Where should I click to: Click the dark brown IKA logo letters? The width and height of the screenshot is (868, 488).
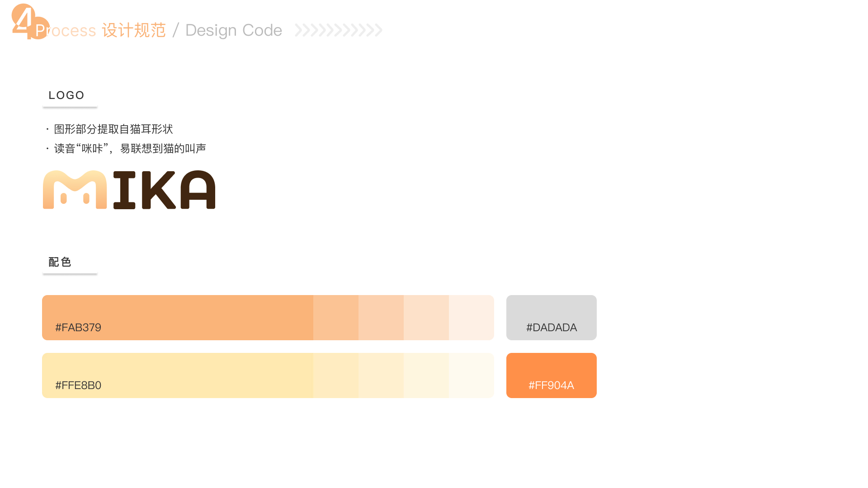point(164,190)
